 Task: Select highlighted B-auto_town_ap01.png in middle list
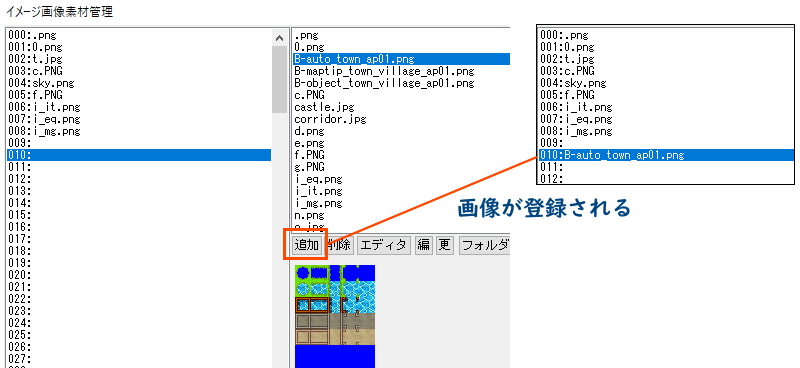[x=402, y=59]
